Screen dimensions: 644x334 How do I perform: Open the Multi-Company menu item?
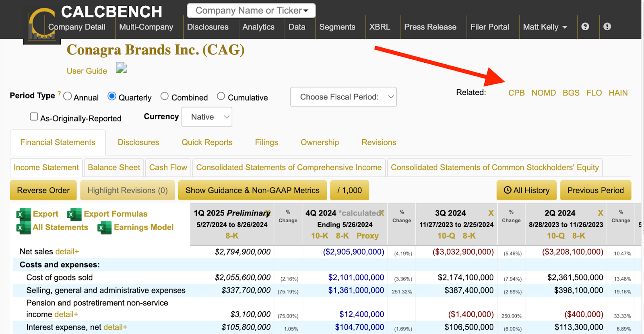[146, 27]
